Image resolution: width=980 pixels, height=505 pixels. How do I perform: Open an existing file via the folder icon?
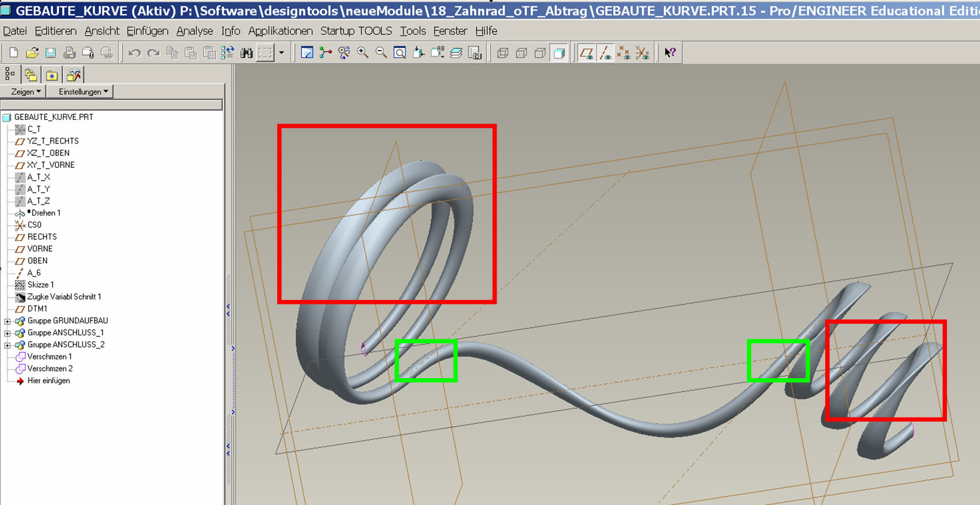(x=32, y=53)
